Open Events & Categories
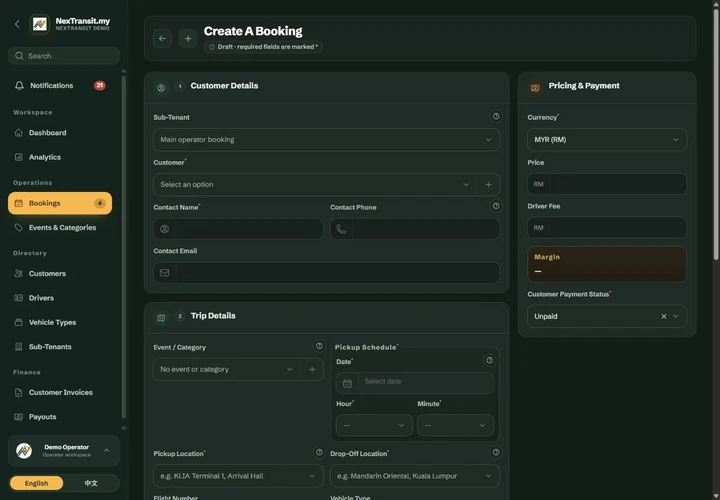The image size is (720, 500). point(60,227)
